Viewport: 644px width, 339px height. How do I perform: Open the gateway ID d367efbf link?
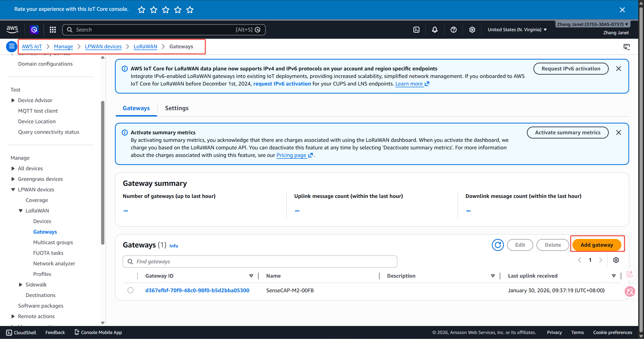click(x=197, y=290)
